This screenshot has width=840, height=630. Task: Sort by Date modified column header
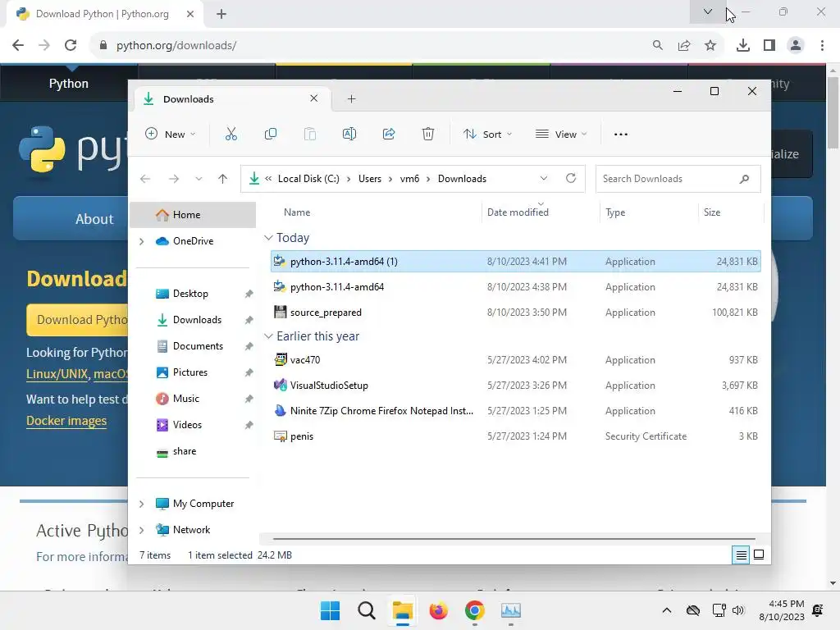click(518, 212)
